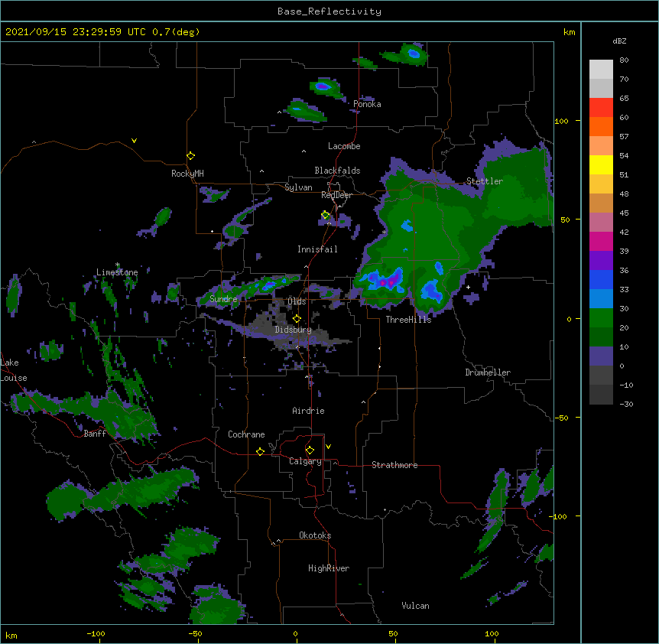The height and width of the screenshot is (644, 659).
Task: Click the yellow 54 dBZ legend swatch
Action: click(601, 164)
